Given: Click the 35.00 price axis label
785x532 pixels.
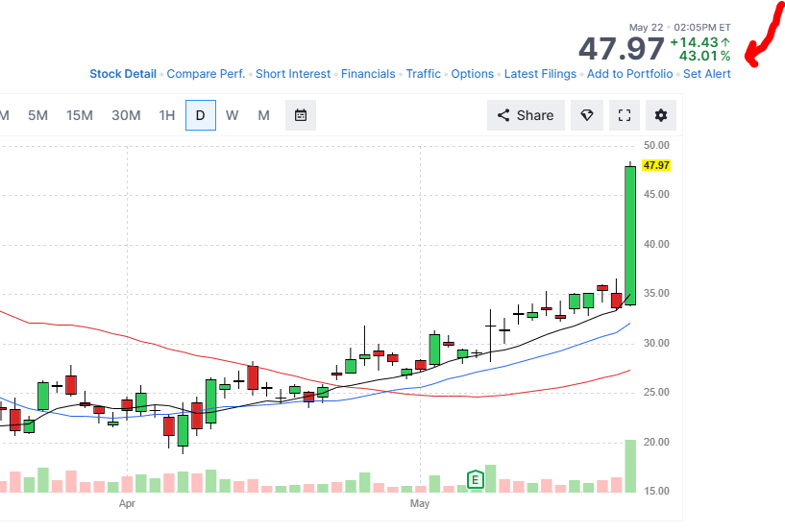Looking at the screenshot, I should [656, 293].
